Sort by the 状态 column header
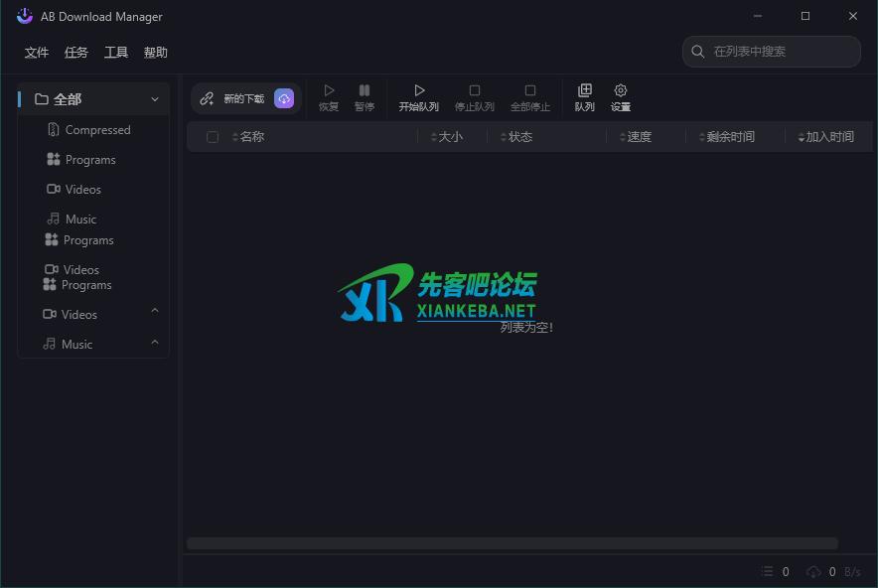 coord(520,137)
